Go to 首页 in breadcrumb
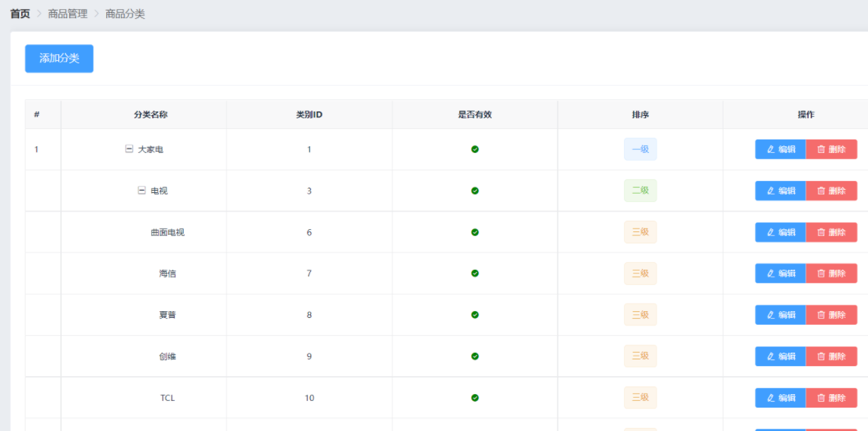 coord(20,14)
